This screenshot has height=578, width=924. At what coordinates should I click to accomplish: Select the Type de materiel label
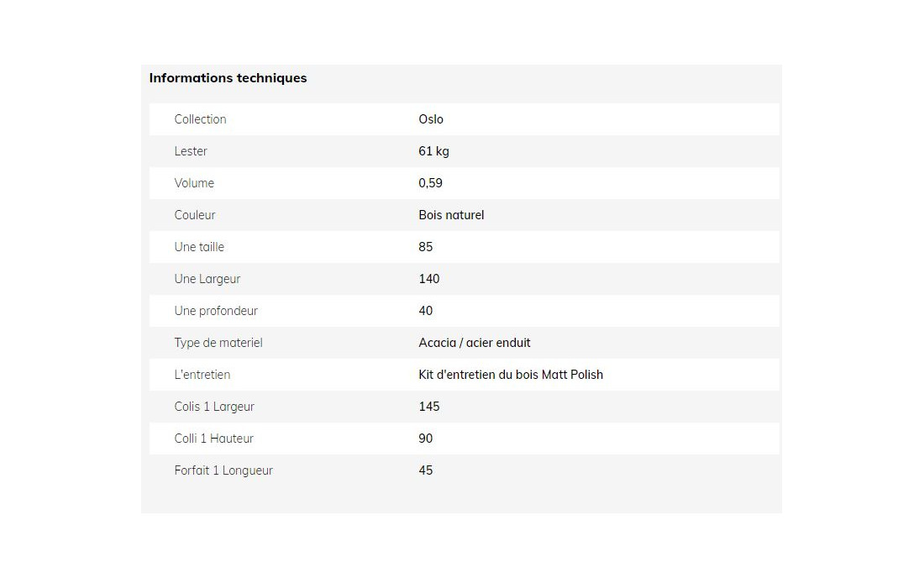(218, 343)
